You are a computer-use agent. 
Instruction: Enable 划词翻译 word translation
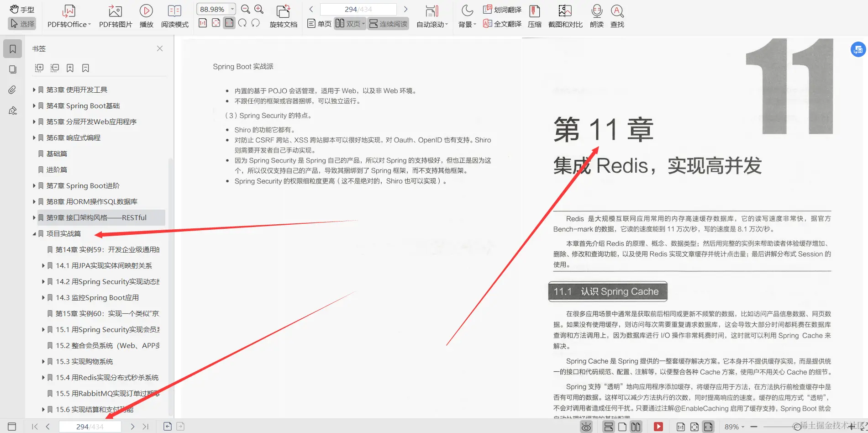tap(502, 9)
